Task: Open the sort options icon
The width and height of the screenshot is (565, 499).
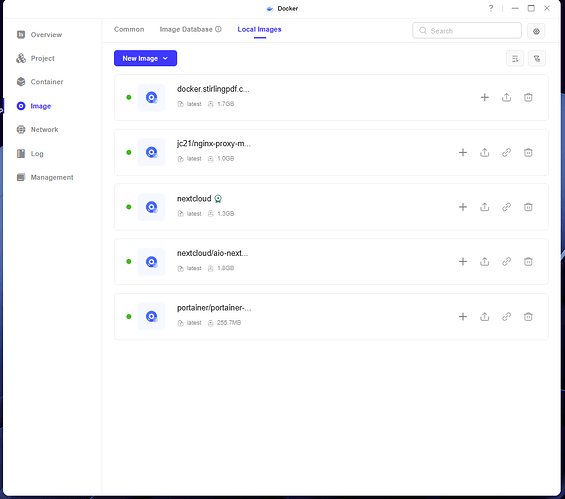Action: [x=515, y=58]
